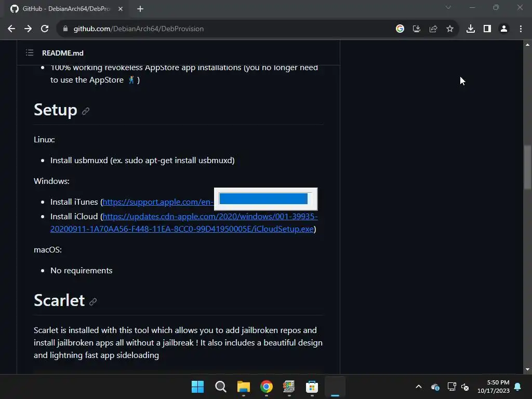The image size is (532, 399).
Task: Click 'Install usbmuxd' list item
Action: 142,160
